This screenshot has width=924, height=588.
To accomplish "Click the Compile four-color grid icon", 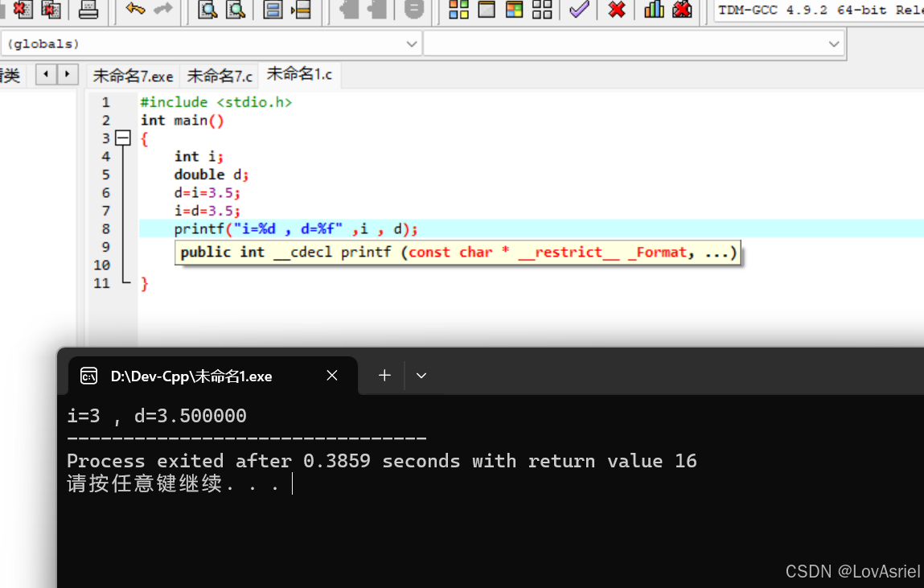I will [x=458, y=9].
